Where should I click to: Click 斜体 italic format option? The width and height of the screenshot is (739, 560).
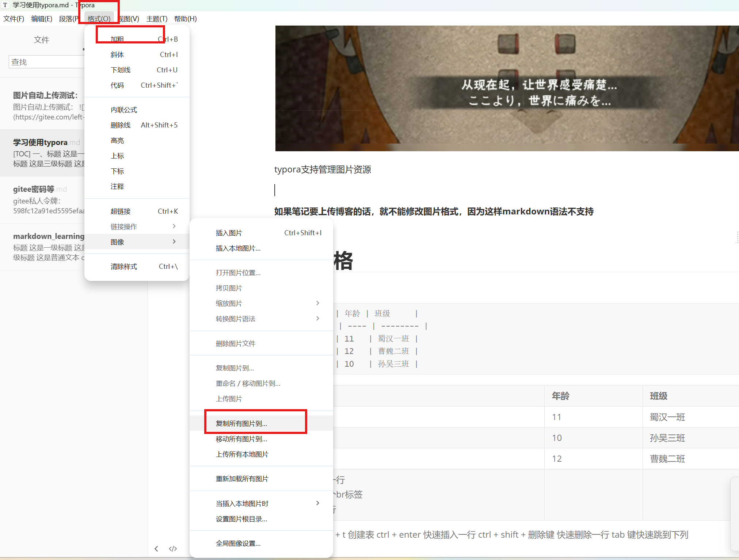[117, 55]
